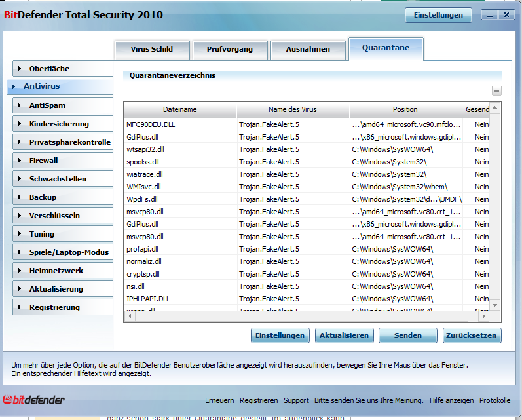Sort by Position column header
This screenshot has width=522, height=420.
pyautogui.click(x=405, y=109)
